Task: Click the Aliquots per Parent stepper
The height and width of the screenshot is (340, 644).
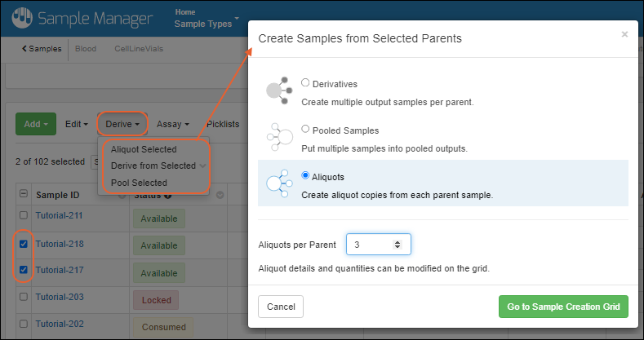Action: click(x=398, y=244)
